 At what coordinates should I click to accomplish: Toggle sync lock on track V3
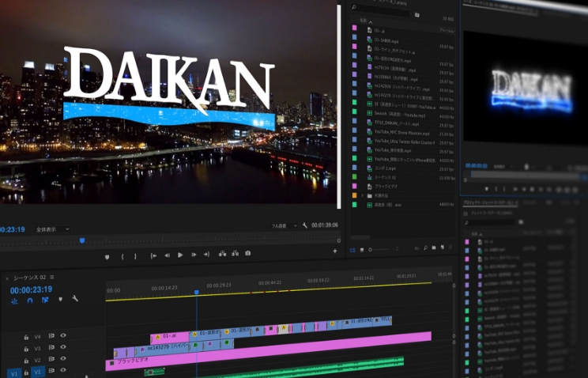click(51, 348)
